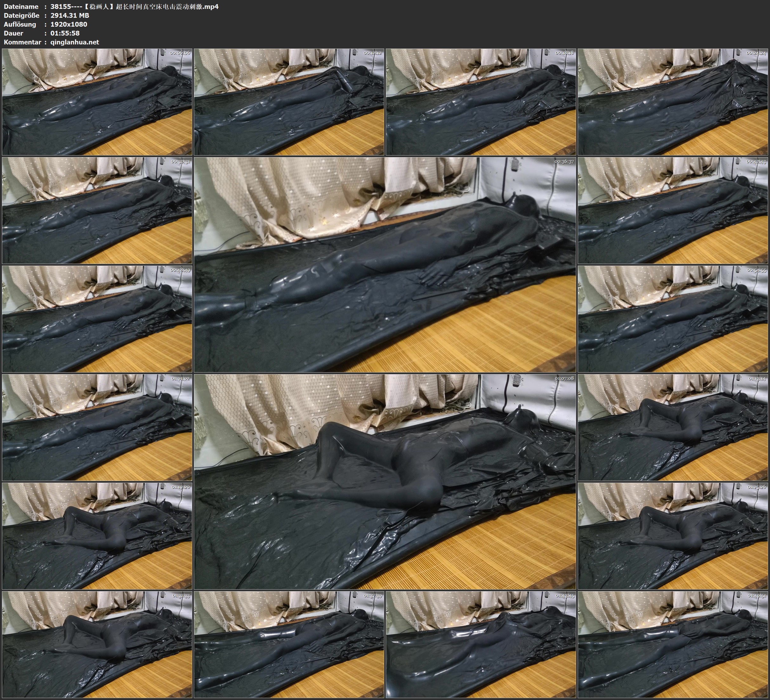Open the thumbnail timestamped 01:19:20
Image resolution: width=770 pixels, height=700 pixels.
click(x=97, y=536)
